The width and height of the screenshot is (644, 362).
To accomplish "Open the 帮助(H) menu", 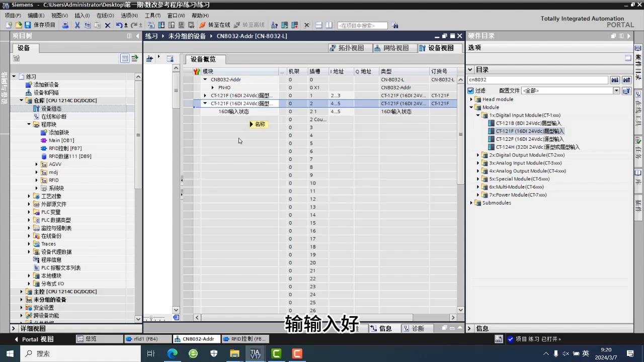I will click(x=200, y=16).
